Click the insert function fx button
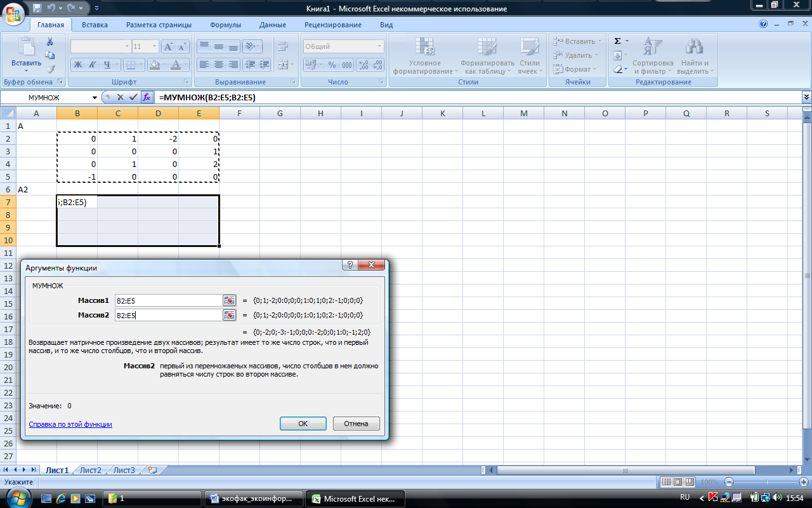This screenshot has height=508, width=812. point(147,98)
